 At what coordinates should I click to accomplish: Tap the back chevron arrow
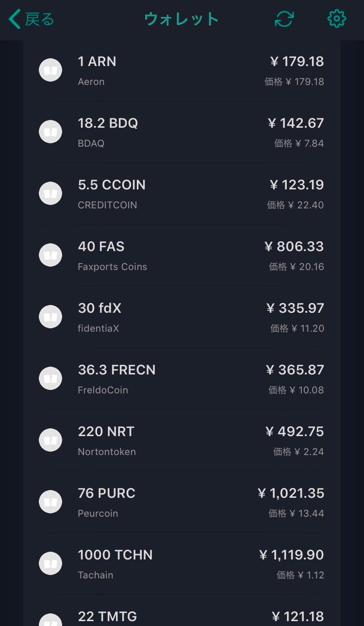click(x=15, y=19)
